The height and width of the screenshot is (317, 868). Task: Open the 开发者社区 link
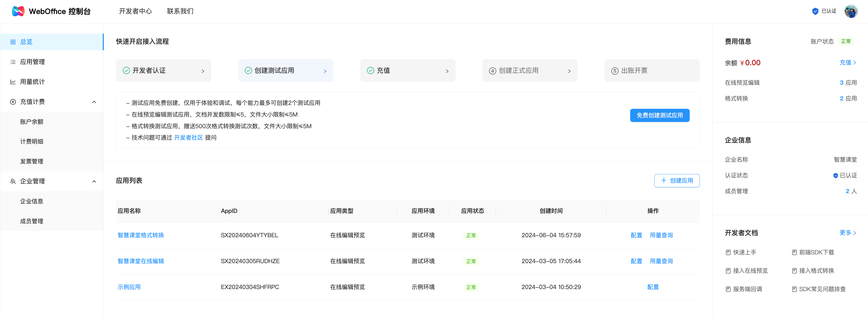[188, 138]
